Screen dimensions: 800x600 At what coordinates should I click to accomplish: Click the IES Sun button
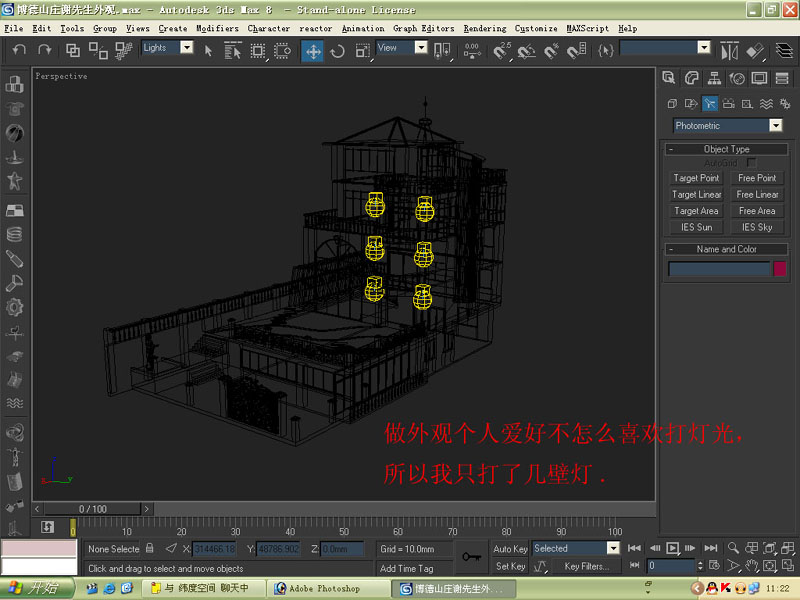[696, 227]
